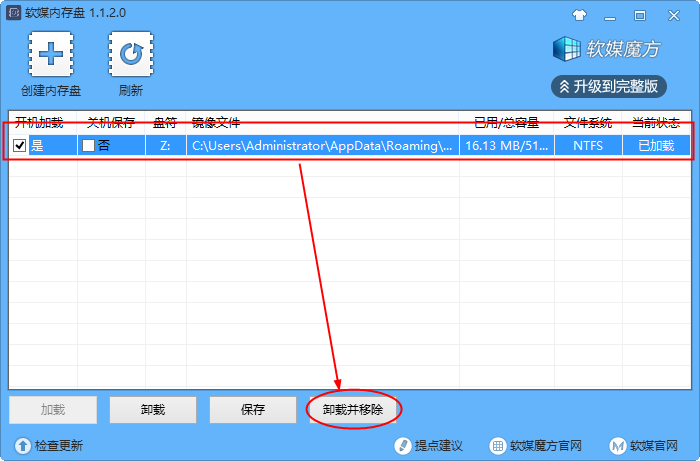Click the 盘符 column header
Screen dimensions: 700x461
pos(166,123)
